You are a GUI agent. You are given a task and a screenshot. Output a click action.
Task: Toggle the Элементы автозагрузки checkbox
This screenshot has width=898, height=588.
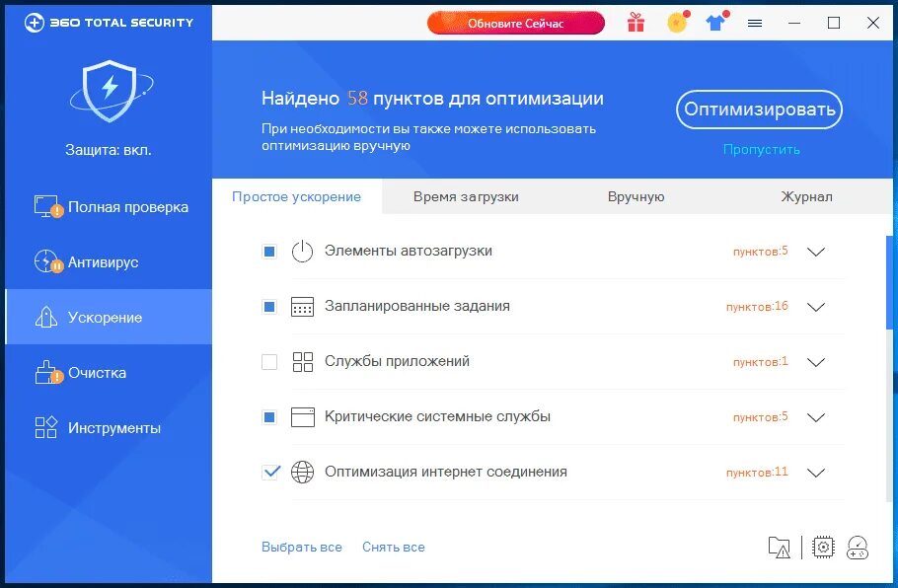point(269,252)
